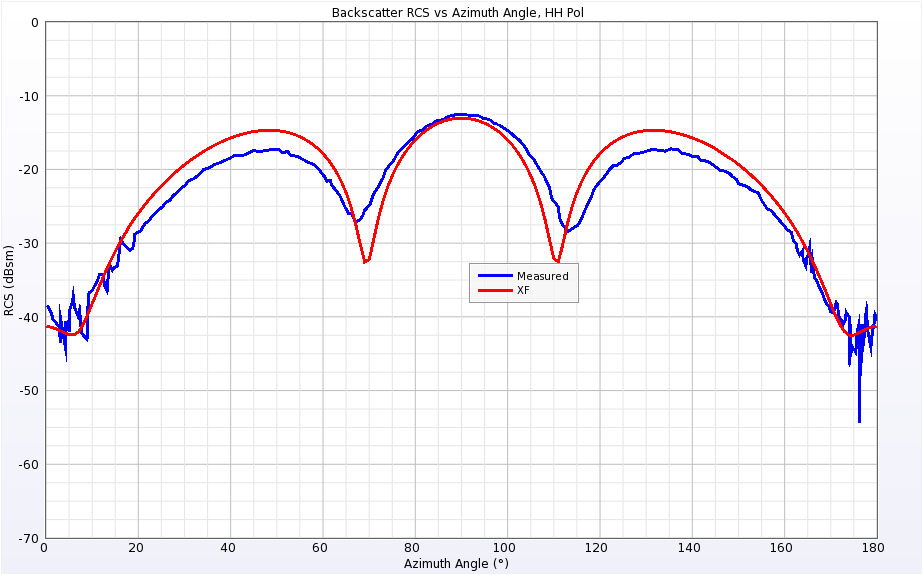This screenshot has width=923, height=575.
Task: Click the y-axis tick label '-70'
Action: [30, 538]
